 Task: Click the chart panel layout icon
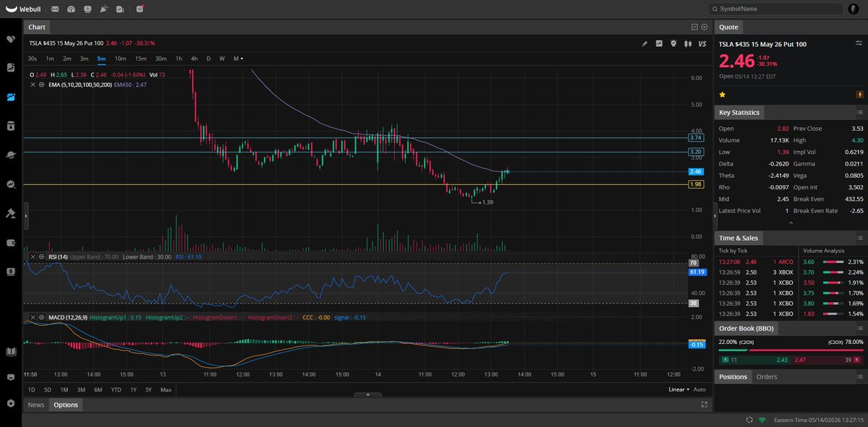click(x=694, y=27)
